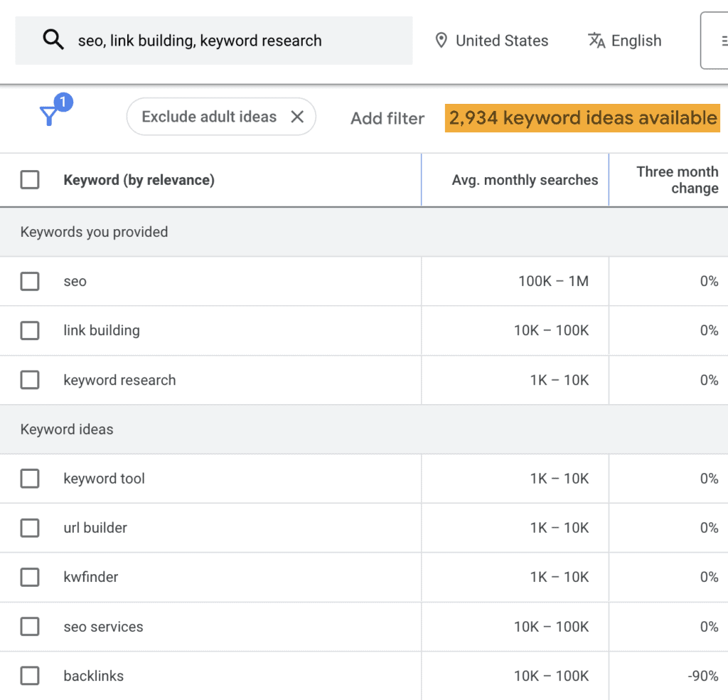Remove the Exclude adult ideas filter
Viewport: 728px width, 700px height.
click(x=298, y=117)
